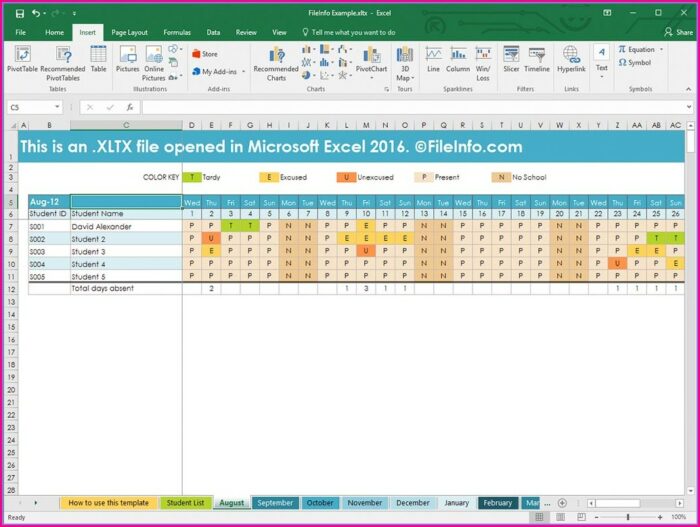The width and height of the screenshot is (700, 527).
Task: Open the 'How to use this template' sheet
Action: point(108,503)
